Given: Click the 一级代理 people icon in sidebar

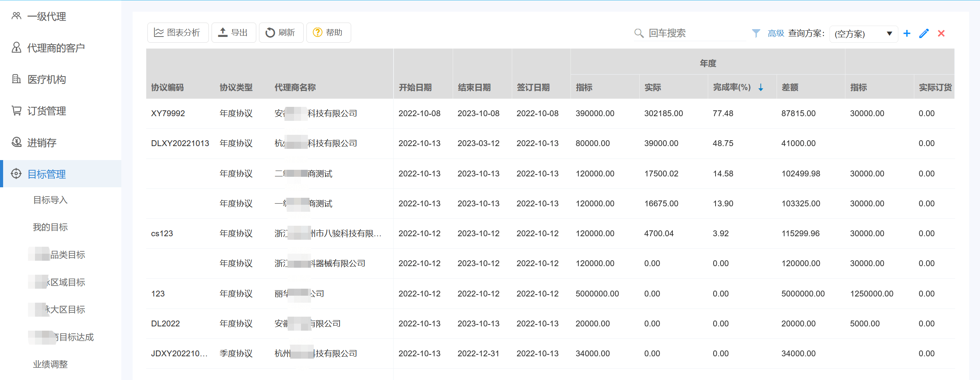Looking at the screenshot, I should [x=16, y=16].
